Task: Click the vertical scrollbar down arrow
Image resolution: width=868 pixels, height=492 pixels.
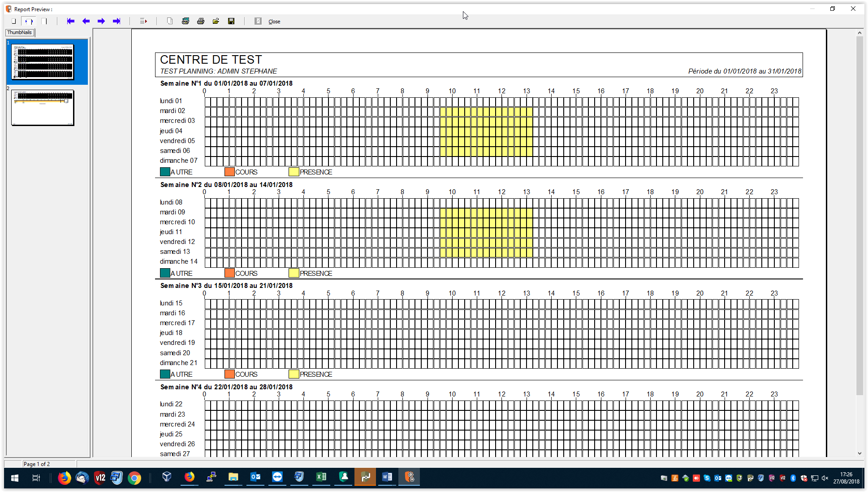Action: coord(859,453)
